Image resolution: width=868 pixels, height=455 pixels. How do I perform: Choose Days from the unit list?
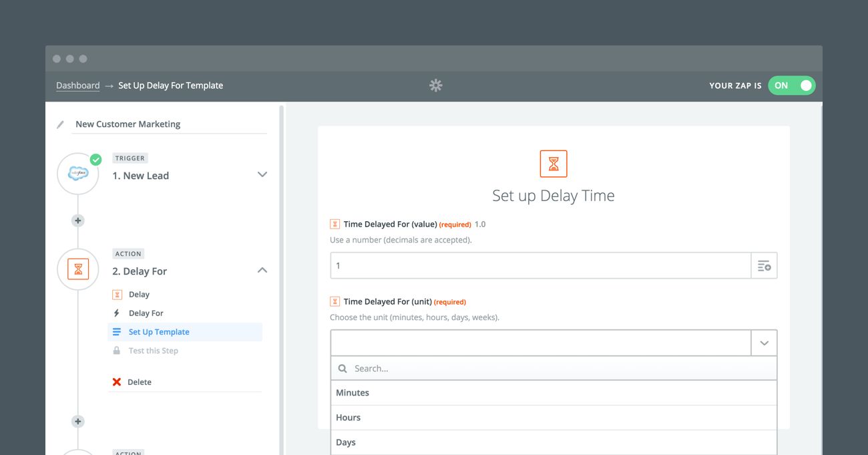554,442
